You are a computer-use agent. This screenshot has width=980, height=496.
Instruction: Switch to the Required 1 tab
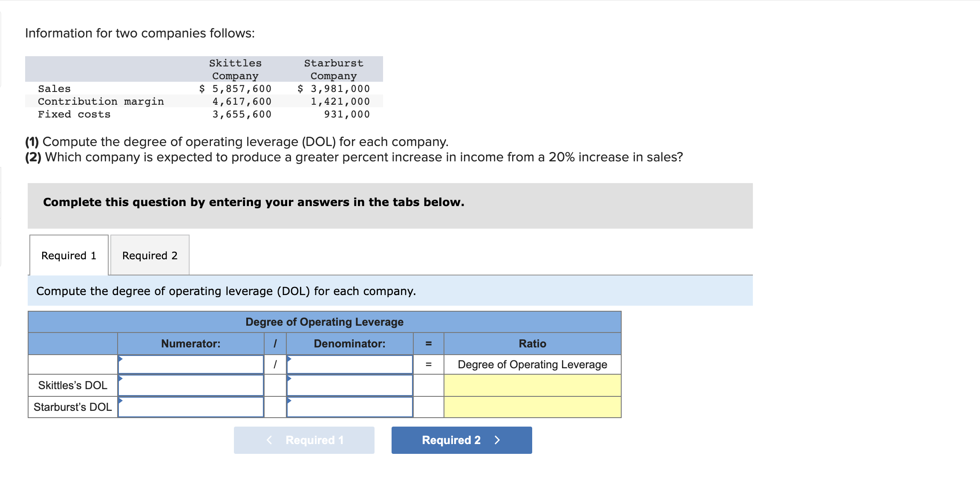pos(69,255)
